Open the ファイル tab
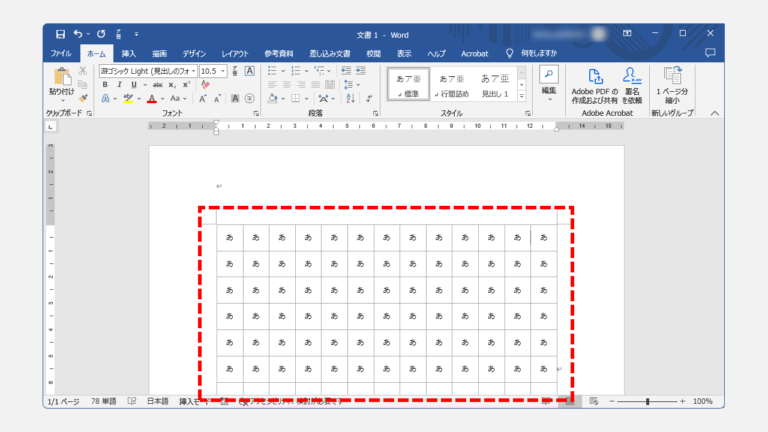768x432 pixels. click(x=61, y=53)
